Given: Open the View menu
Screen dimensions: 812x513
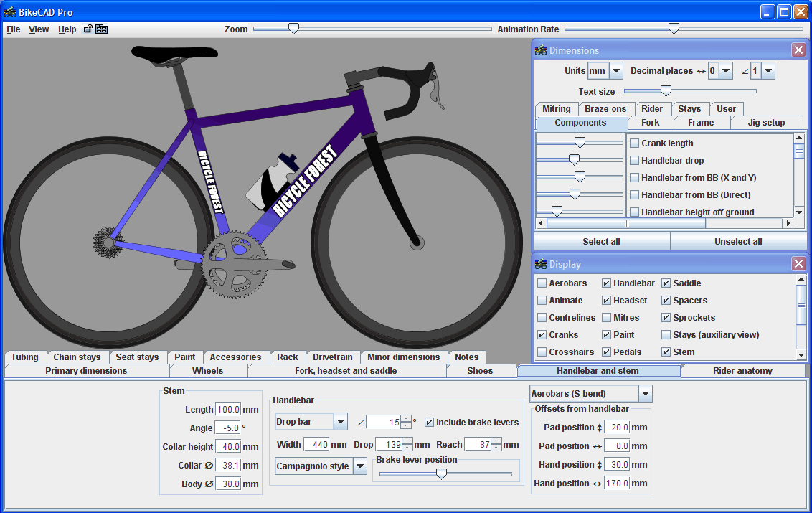Looking at the screenshot, I should pos(39,29).
